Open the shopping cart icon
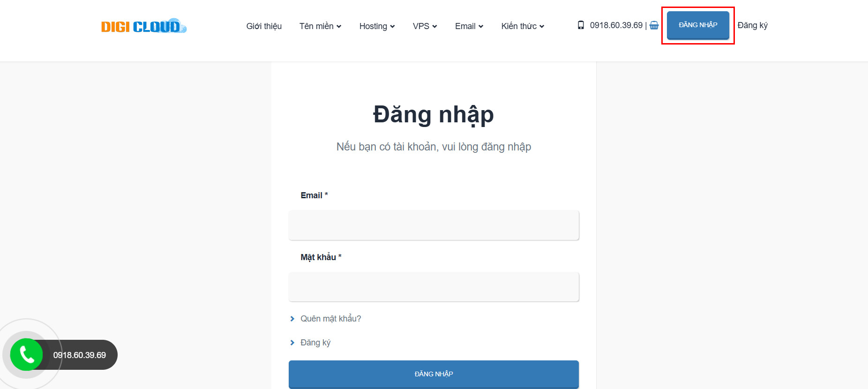The height and width of the screenshot is (389, 868). click(x=654, y=25)
